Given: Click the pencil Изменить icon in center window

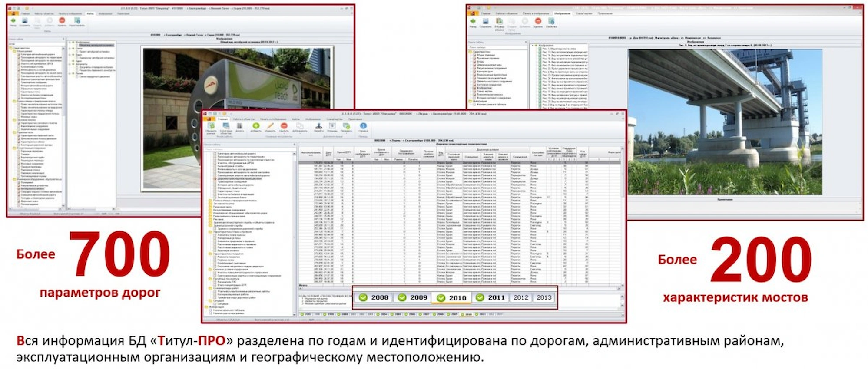Looking at the screenshot, I should 270,126.
